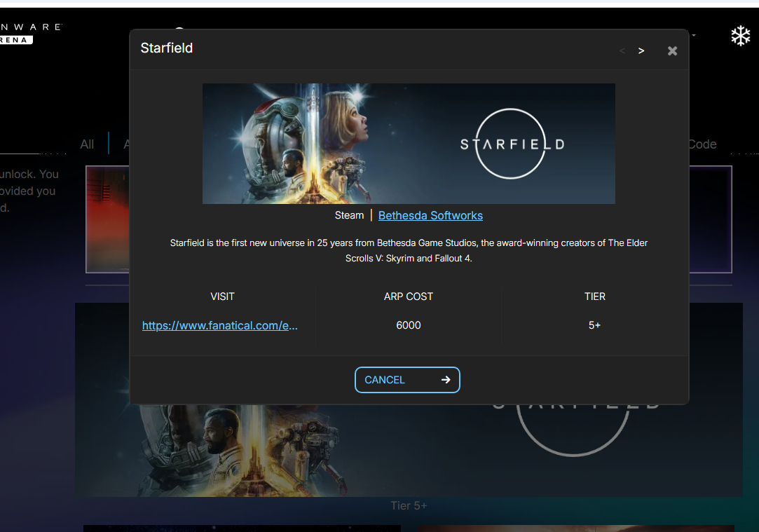This screenshot has height=532, width=759.
Task: Click the Starfield banner image in dialog
Action: [x=409, y=144]
